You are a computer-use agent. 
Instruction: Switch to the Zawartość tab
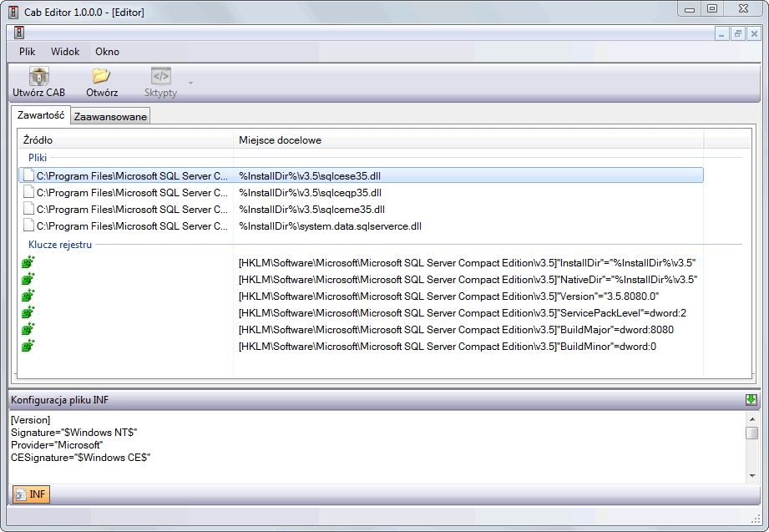point(41,115)
